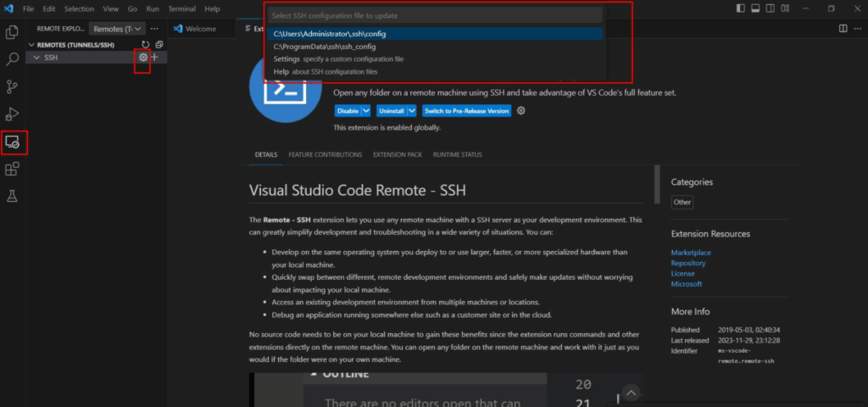
Task: Toggle secondary side bar layout icon
Action: pos(771,8)
